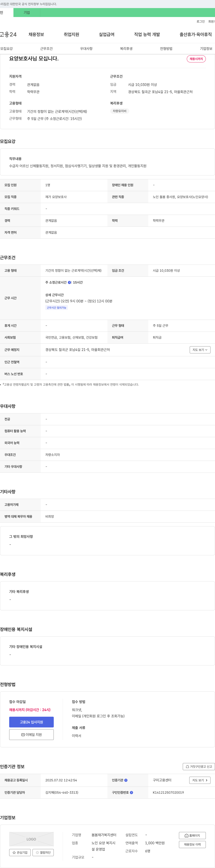The image size is (215, 868).
Task: Jump to 모집요강 section tab
Action: coord(7,49)
